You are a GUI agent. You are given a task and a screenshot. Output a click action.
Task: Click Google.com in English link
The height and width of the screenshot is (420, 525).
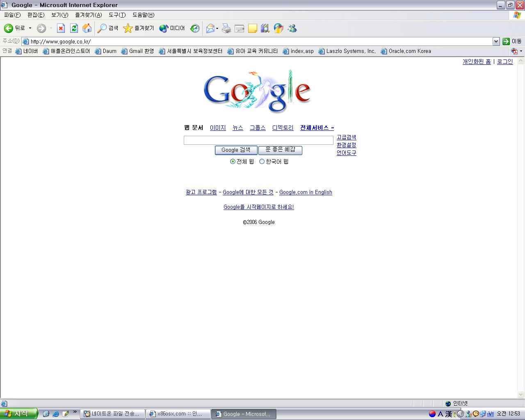click(x=306, y=192)
